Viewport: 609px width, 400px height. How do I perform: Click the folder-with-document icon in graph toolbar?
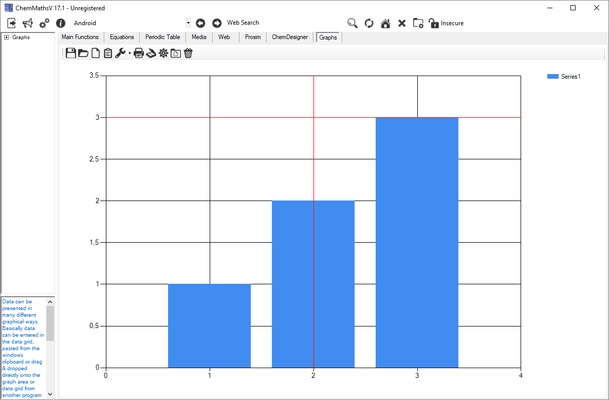[x=176, y=53]
